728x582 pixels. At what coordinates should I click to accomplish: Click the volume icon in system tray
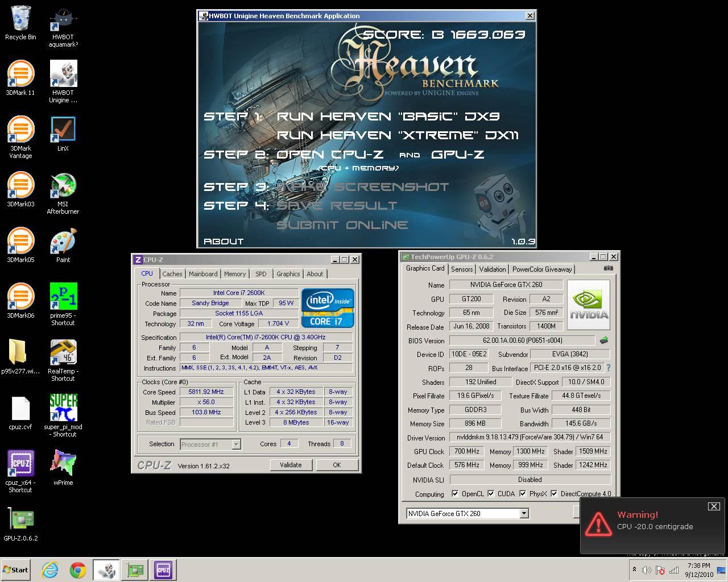647,570
